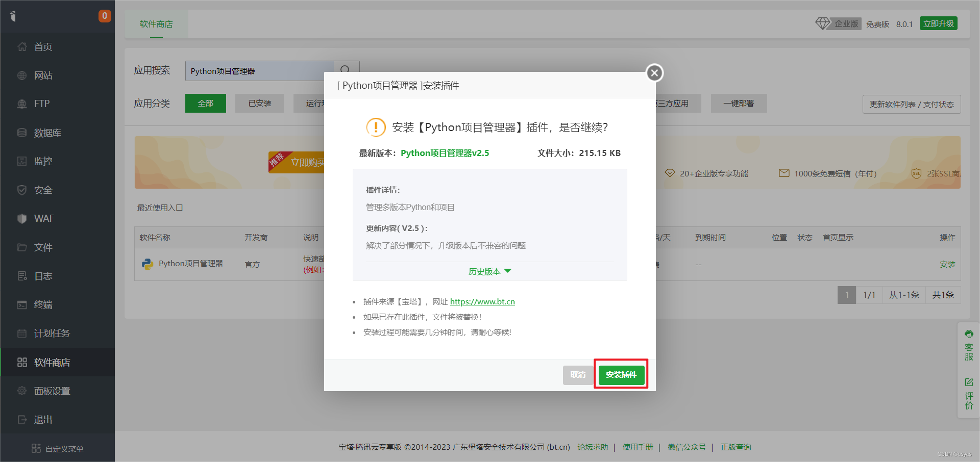
Task: Click the 免费版 label
Action: coord(877,24)
